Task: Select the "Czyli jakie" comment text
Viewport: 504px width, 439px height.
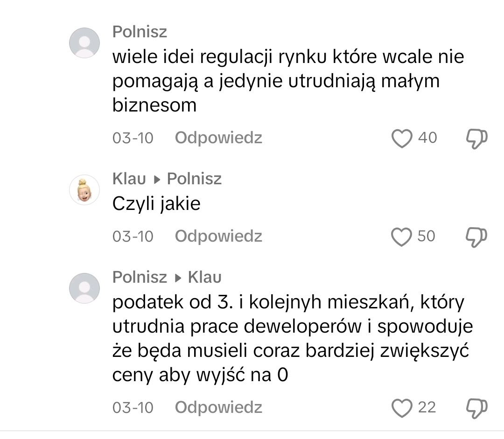Action: click(156, 203)
